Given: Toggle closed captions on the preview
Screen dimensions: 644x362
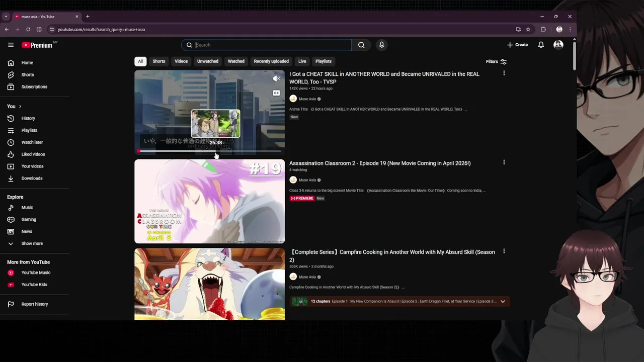Looking at the screenshot, I should [x=276, y=93].
